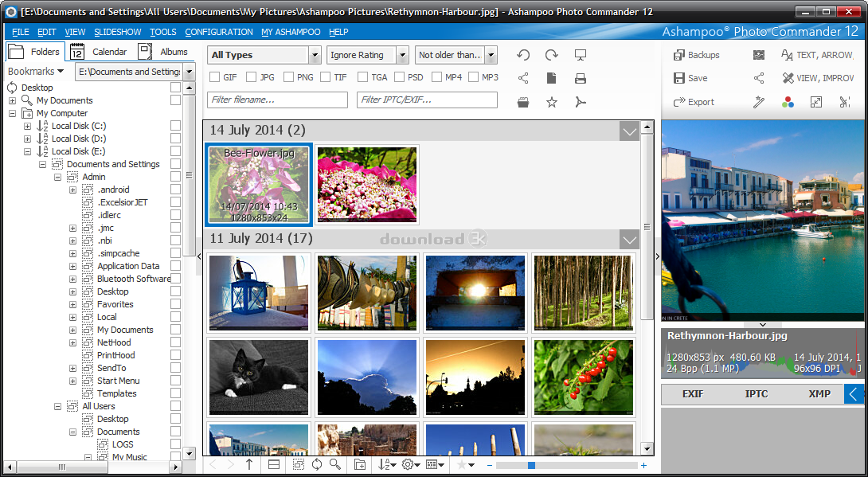The height and width of the screenshot is (477, 868).
Task: Enable the MP3 file type checkbox
Action: (473, 77)
